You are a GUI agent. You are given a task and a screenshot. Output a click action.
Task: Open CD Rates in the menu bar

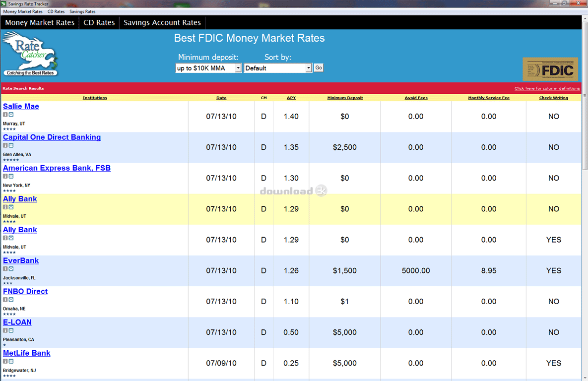coord(56,11)
